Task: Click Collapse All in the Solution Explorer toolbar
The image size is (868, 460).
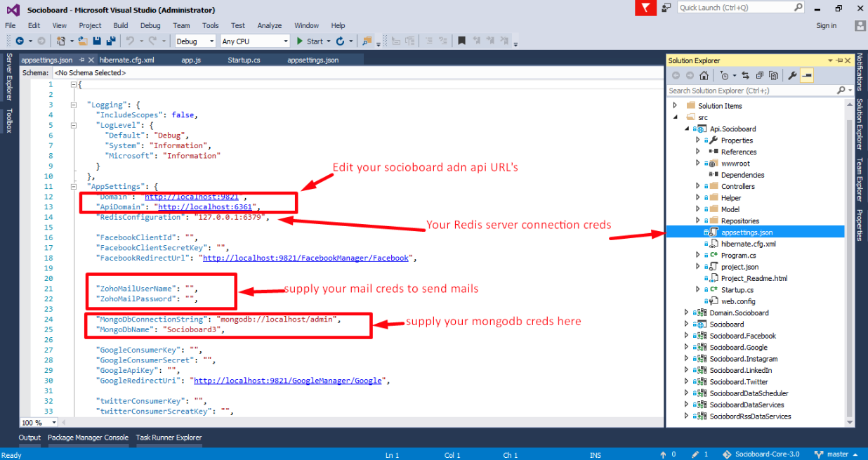Action: point(760,75)
